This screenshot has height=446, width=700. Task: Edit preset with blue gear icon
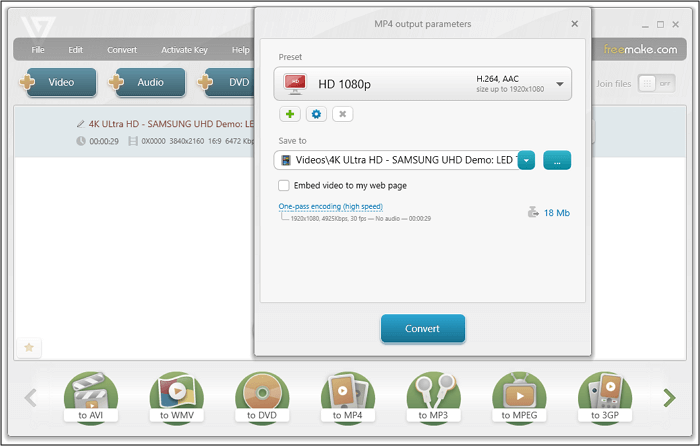[x=316, y=114]
